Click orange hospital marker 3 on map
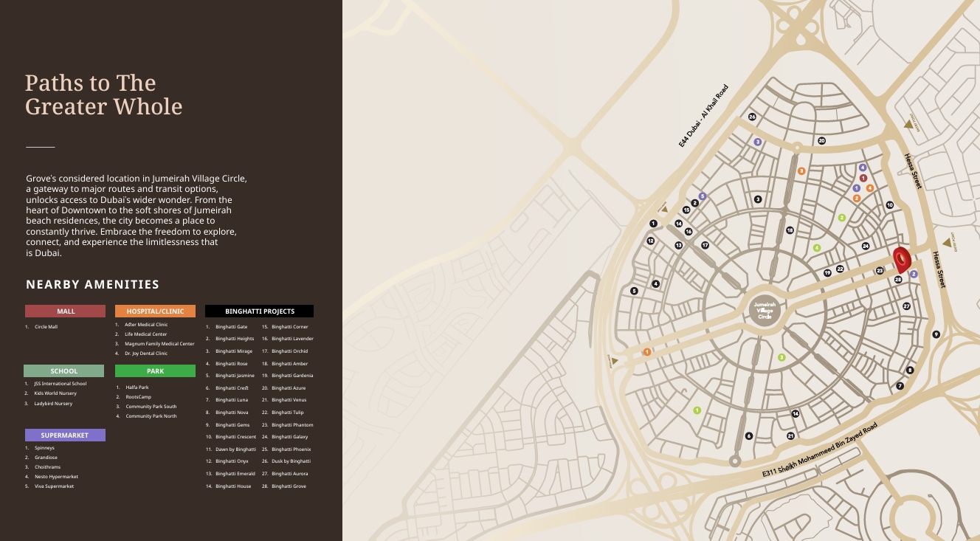Image resolution: width=980 pixels, height=541 pixels. [x=801, y=171]
